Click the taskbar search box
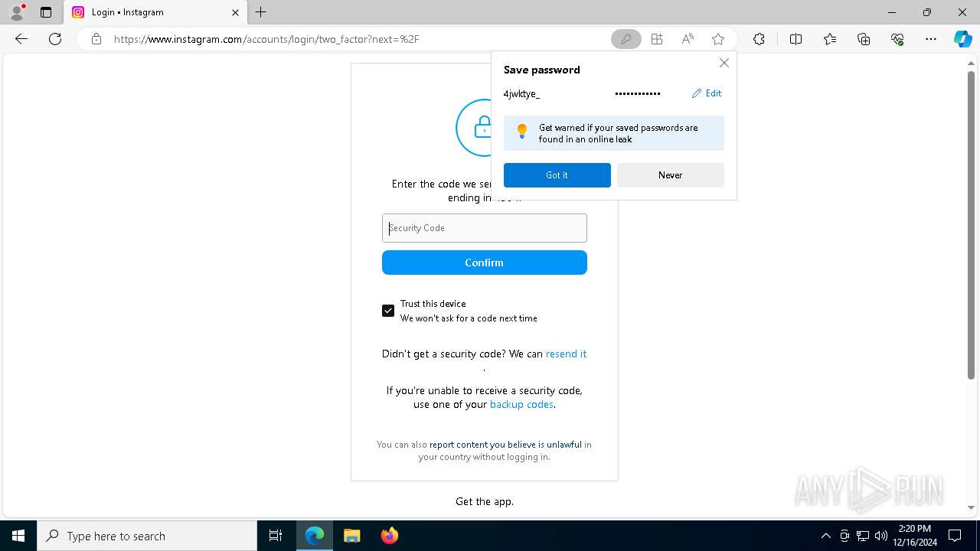The height and width of the screenshot is (551, 980). [147, 536]
